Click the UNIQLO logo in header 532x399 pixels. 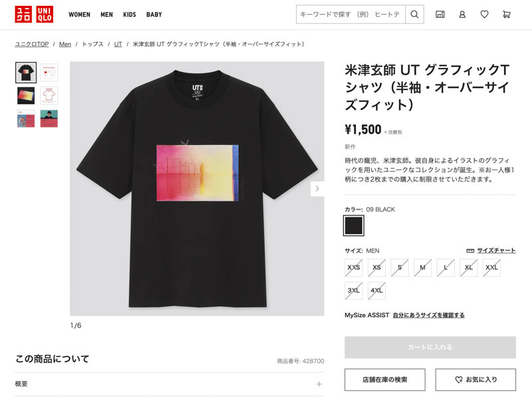coord(34,14)
